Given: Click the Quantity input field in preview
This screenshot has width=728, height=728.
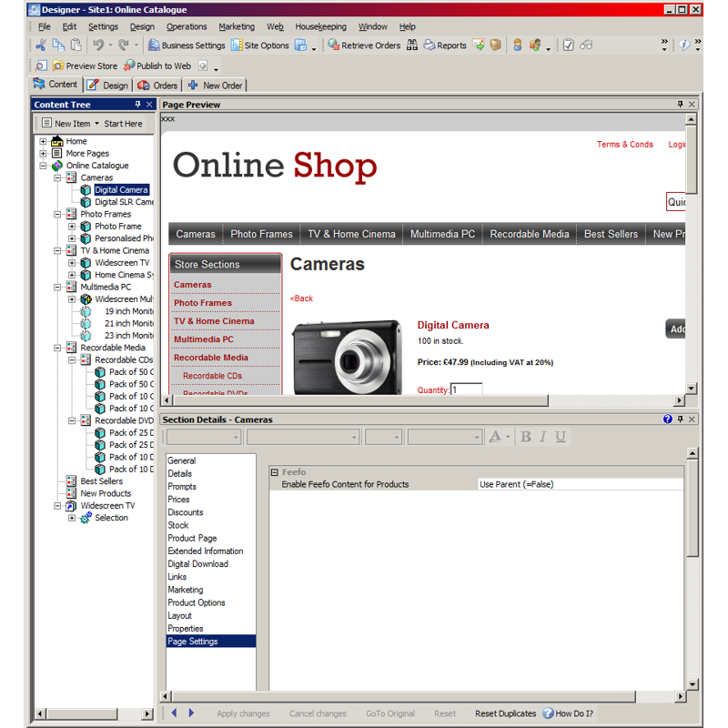Looking at the screenshot, I should pyautogui.click(x=467, y=389).
